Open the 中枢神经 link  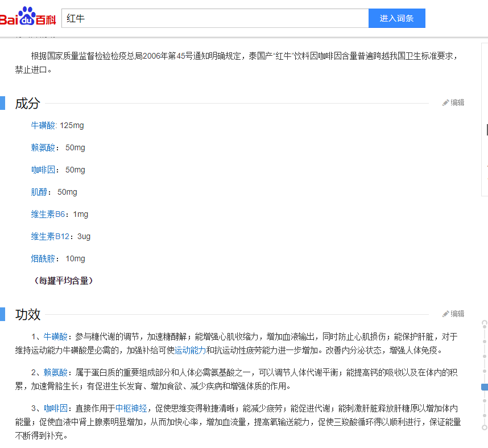coord(131,408)
